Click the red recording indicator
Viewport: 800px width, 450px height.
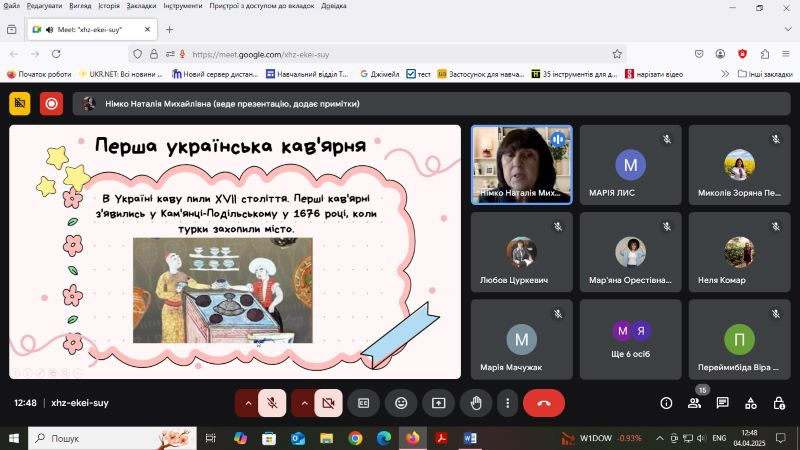click(51, 104)
